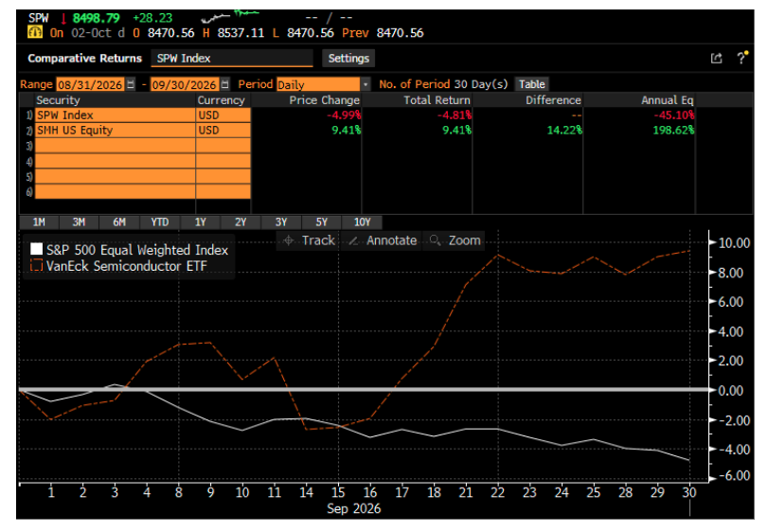Click the Track crosshair tool
768x532 pixels.
(x=309, y=240)
